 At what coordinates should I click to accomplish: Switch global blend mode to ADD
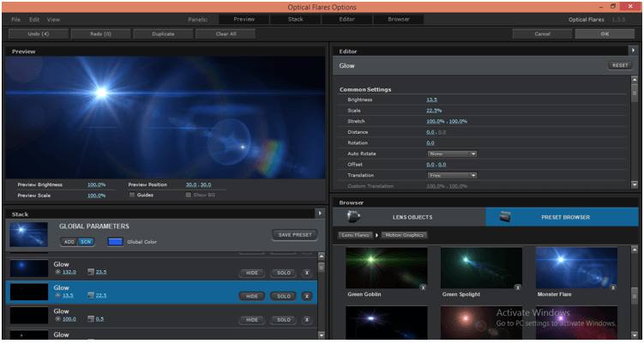(69, 242)
